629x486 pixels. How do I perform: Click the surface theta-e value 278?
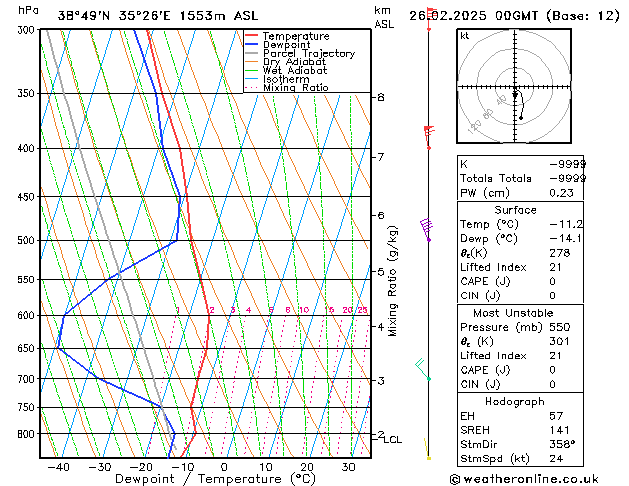tap(560, 253)
